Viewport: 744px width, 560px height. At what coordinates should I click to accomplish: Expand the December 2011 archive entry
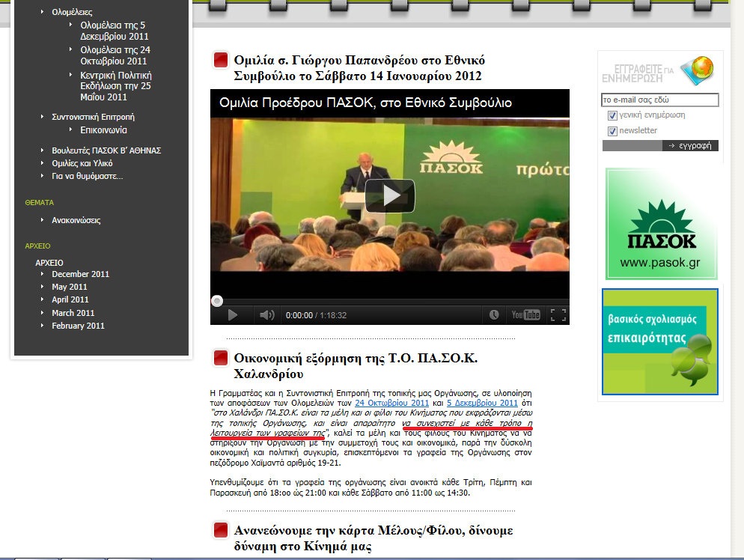pos(80,274)
